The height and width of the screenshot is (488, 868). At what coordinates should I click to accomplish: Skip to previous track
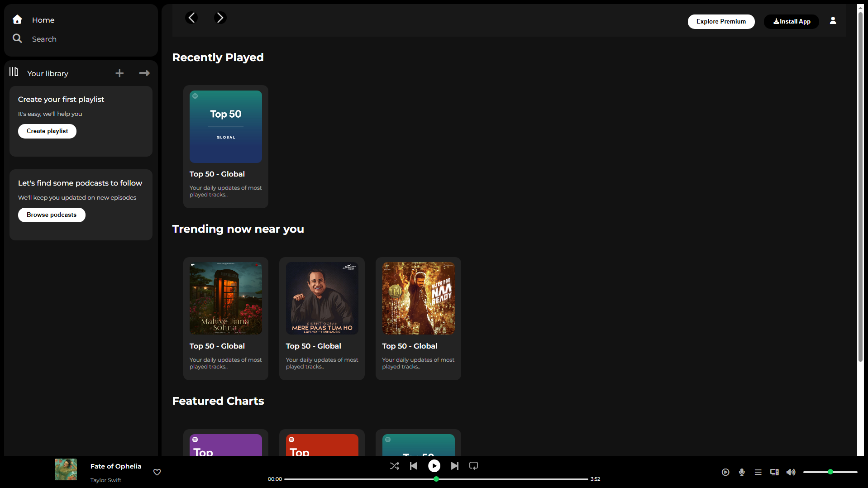tap(414, 466)
